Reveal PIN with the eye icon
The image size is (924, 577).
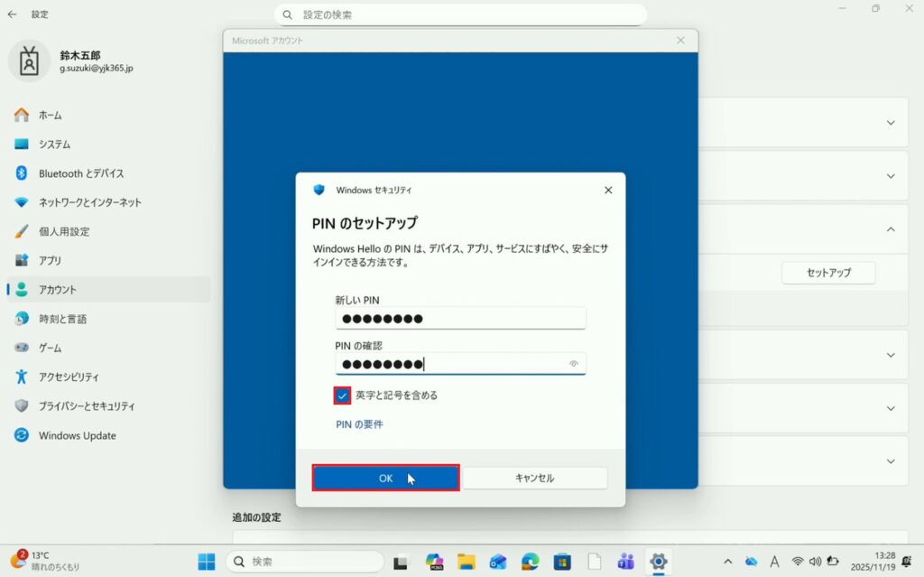point(573,364)
